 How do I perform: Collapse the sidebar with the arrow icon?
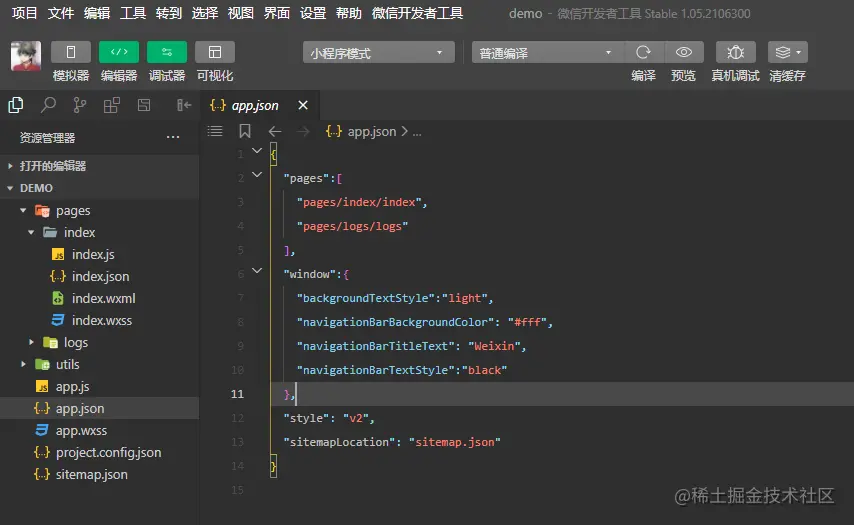184,105
